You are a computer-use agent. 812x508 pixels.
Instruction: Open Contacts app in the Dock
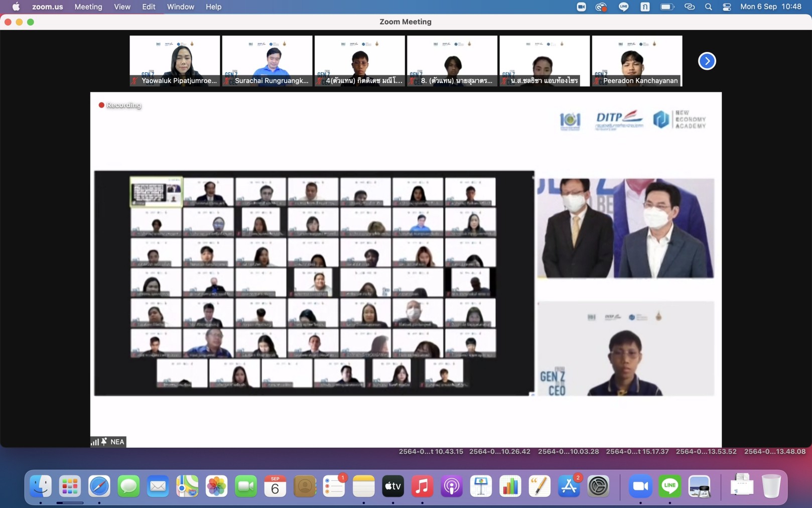coord(305,486)
